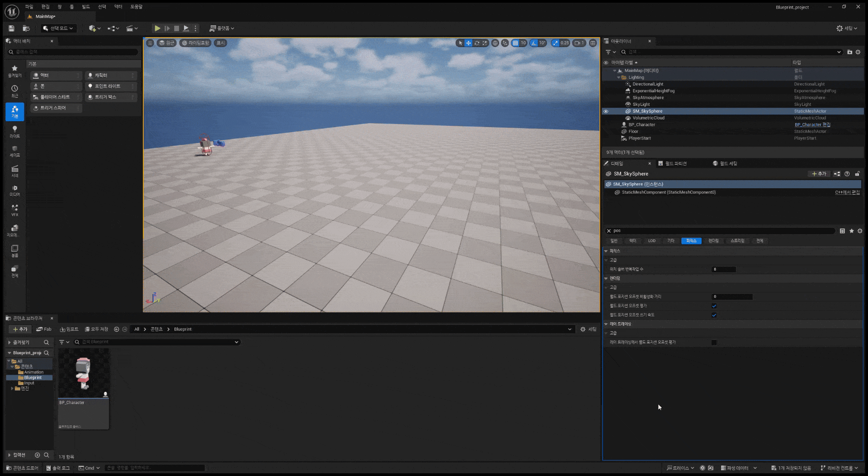Open the 도움말 menu

[x=136, y=7]
